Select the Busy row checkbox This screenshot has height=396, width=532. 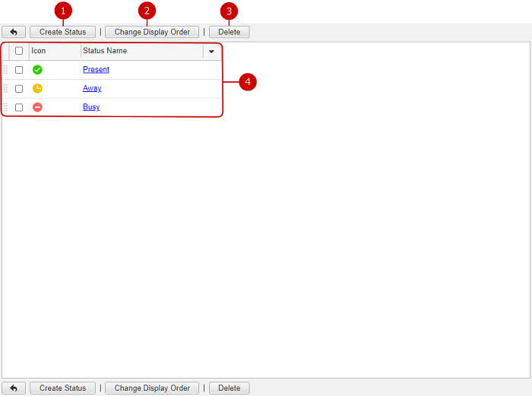pos(19,107)
